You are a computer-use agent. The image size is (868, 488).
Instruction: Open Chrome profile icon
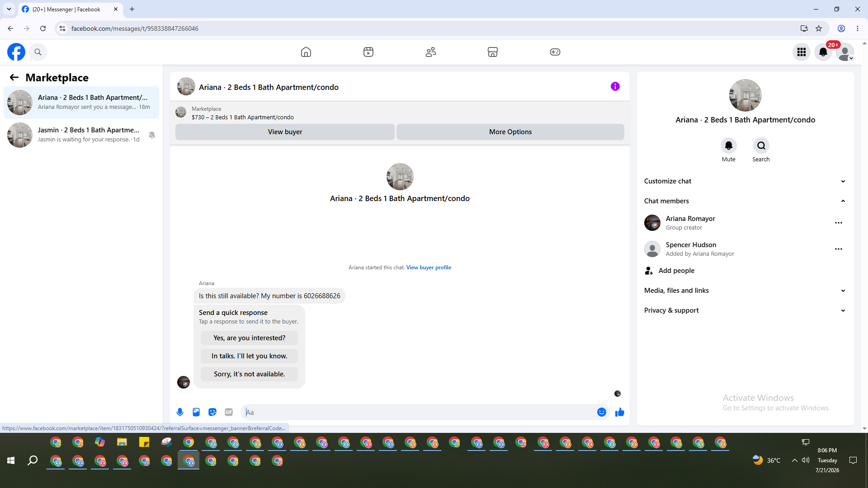pyautogui.click(x=841, y=28)
